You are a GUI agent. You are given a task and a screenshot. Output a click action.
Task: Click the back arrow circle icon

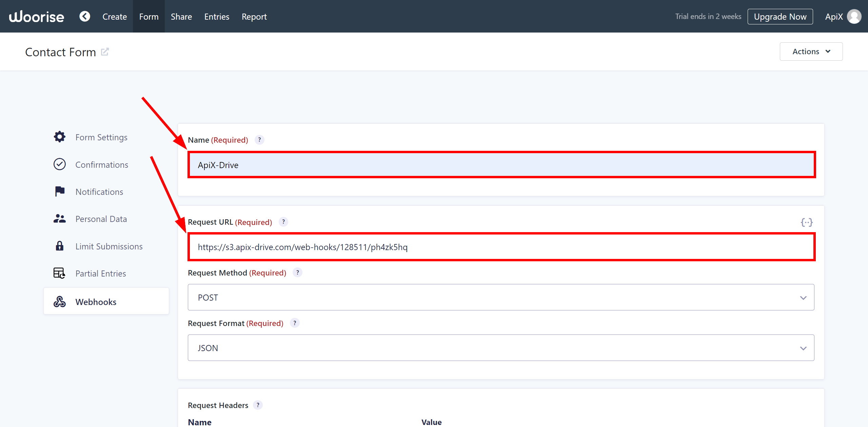point(85,16)
